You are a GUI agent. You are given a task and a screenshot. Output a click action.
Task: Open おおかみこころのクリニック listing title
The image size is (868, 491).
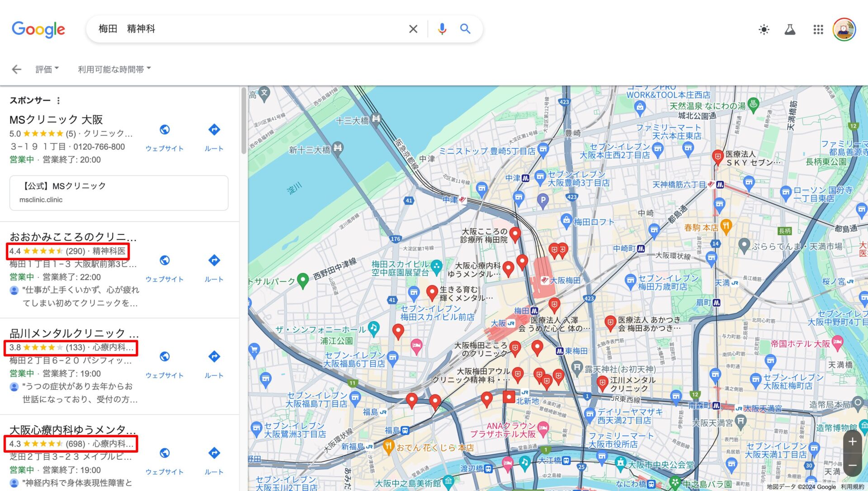tap(73, 237)
